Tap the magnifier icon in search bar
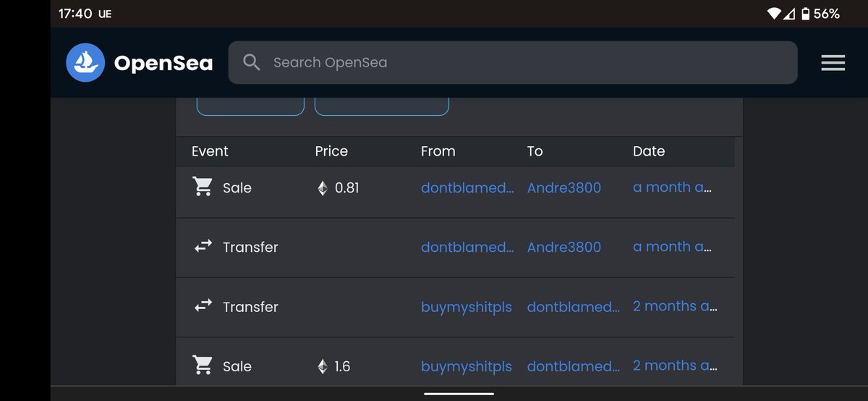The image size is (868, 401). pyautogui.click(x=251, y=62)
